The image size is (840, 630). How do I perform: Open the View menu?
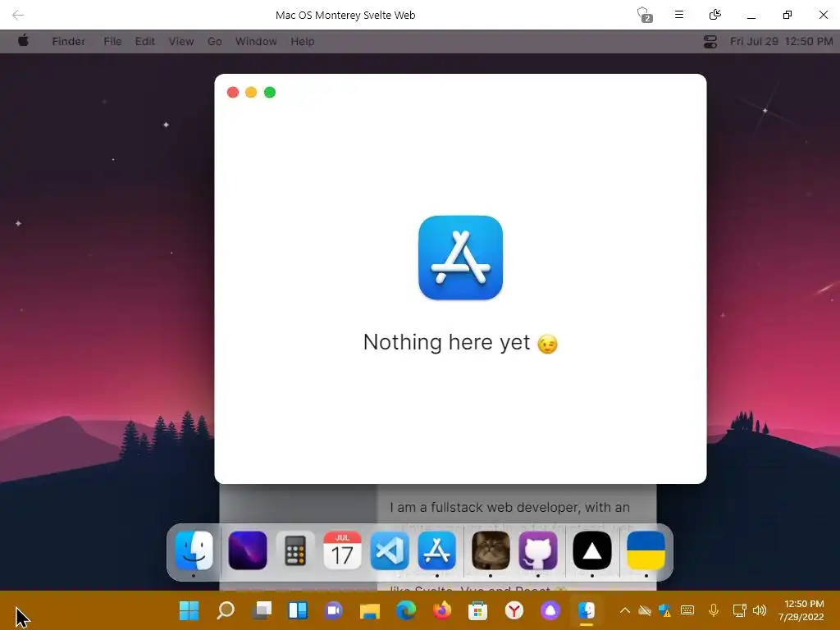pos(181,41)
